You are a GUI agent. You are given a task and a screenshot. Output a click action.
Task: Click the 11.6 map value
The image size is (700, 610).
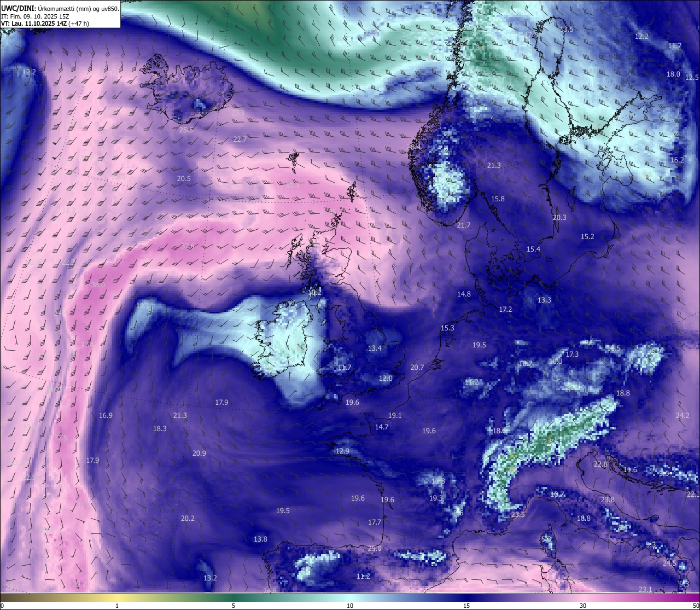pyautogui.click(x=630, y=470)
